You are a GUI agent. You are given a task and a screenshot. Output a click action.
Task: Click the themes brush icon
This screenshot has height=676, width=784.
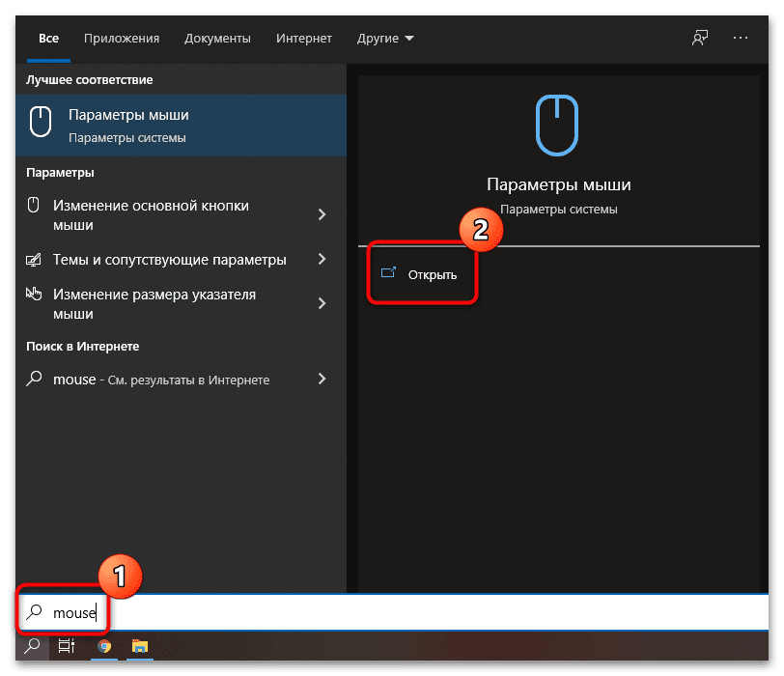[x=34, y=260]
